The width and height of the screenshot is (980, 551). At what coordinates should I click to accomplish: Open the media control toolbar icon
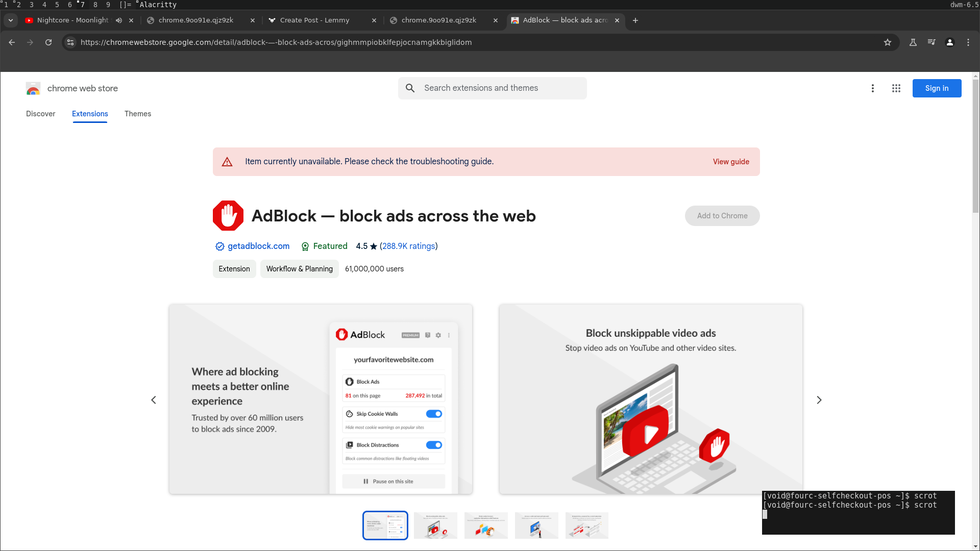(x=932, y=42)
